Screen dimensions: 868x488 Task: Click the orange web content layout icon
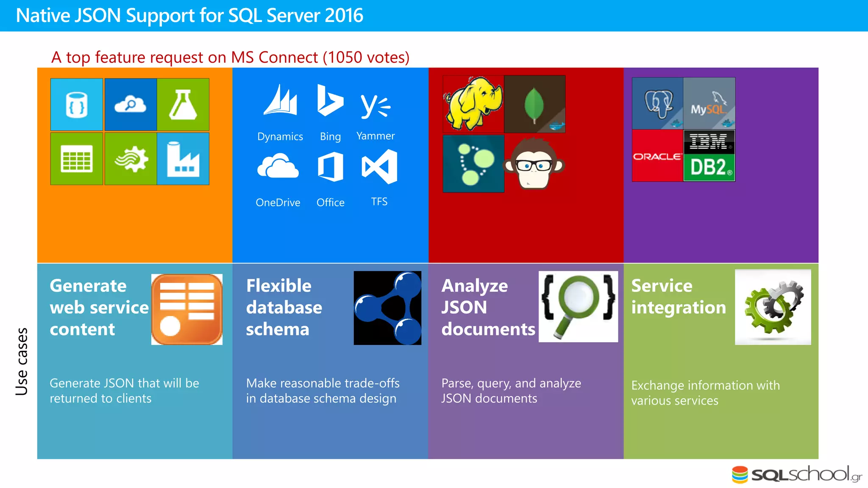(x=187, y=309)
